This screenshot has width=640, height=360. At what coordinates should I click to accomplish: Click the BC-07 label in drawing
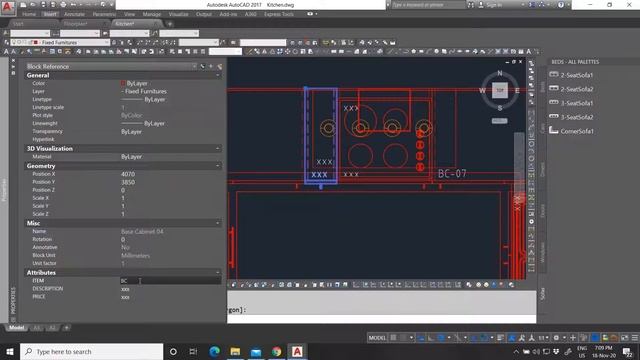452,173
